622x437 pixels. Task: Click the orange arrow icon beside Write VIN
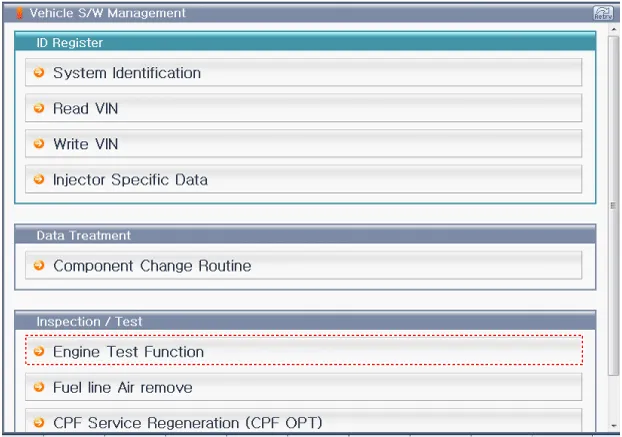pos(39,144)
